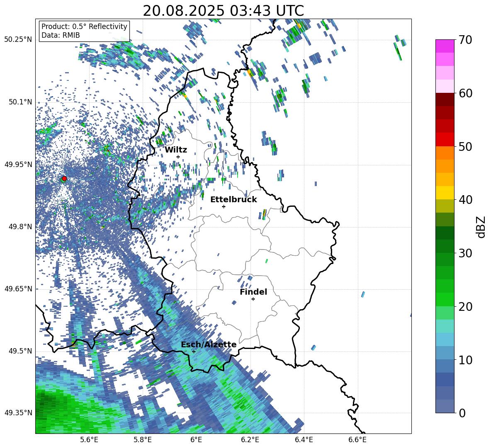Click the '49.65°N' latitude label
The height and width of the screenshot is (448, 491).
pyautogui.click(x=18, y=289)
